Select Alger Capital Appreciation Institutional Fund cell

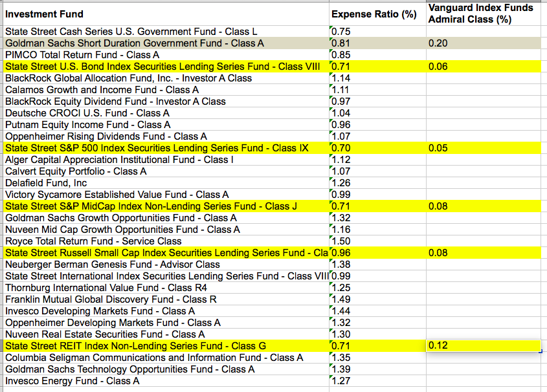tap(166, 160)
